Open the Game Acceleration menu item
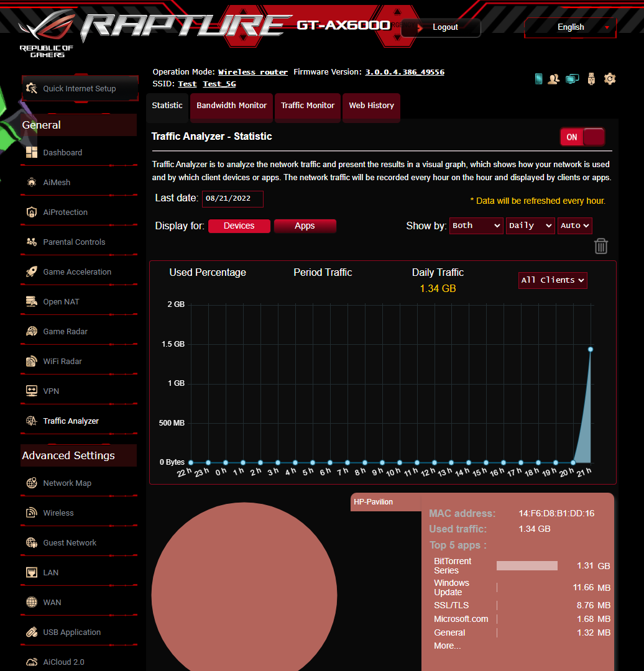The height and width of the screenshot is (671, 644). [x=77, y=272]
